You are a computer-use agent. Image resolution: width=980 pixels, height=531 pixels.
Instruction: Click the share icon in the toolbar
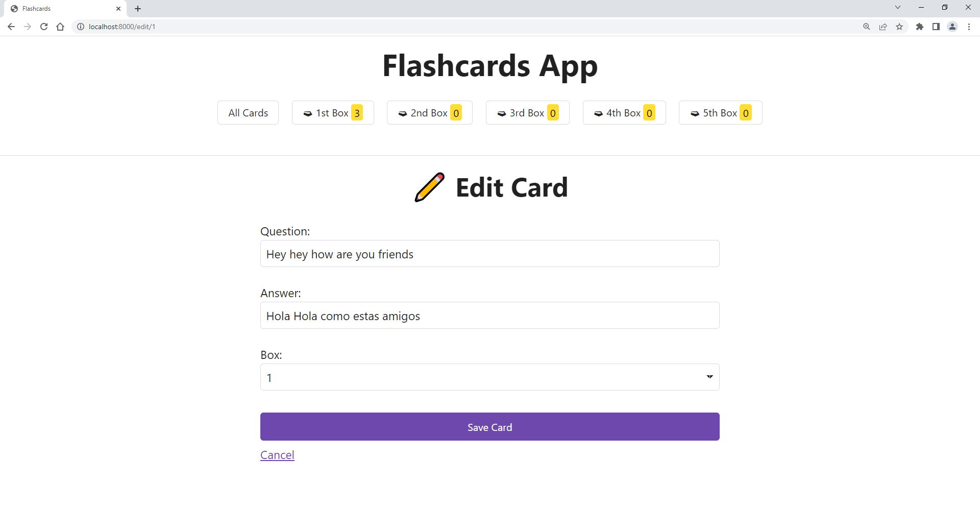pos(884,27)
